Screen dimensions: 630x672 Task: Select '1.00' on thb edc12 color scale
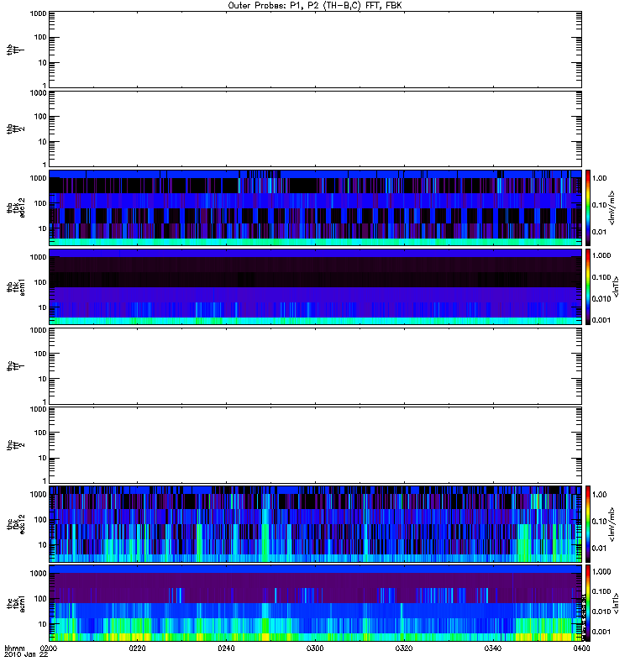click(x=599, y=178)
